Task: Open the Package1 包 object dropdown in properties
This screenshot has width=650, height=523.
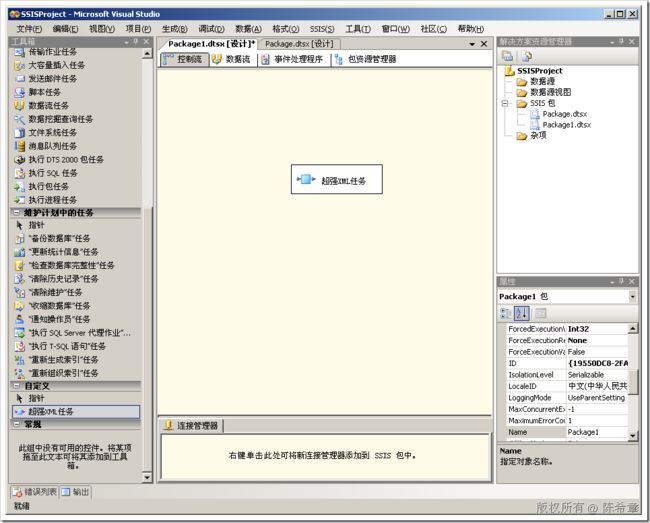Action: click(x=632, y=297)
